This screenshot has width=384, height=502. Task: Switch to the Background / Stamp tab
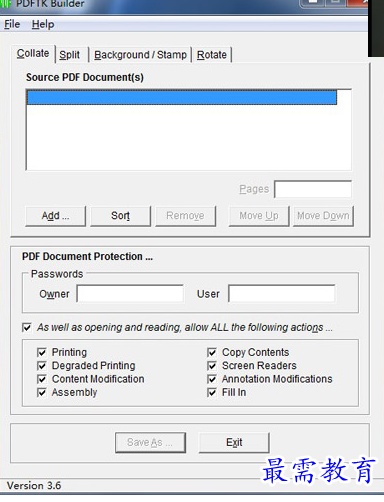pyautogui.click(x=140, y=55)
